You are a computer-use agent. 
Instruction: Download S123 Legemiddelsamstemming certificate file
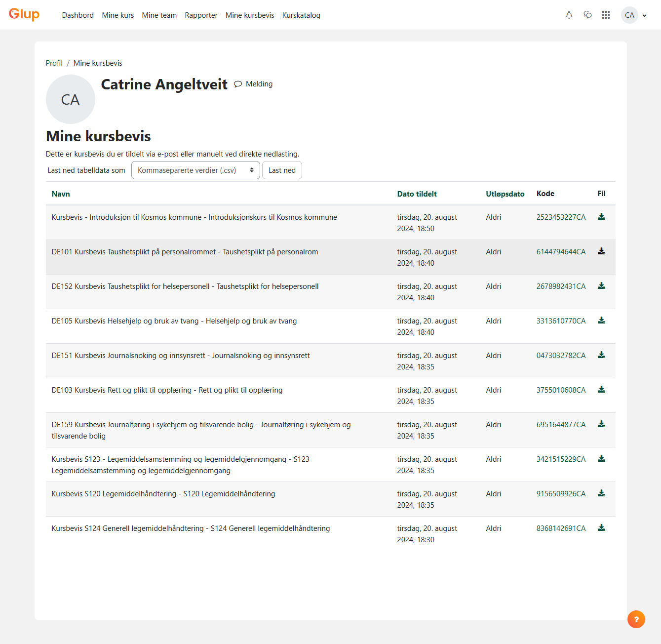point(601,459)
